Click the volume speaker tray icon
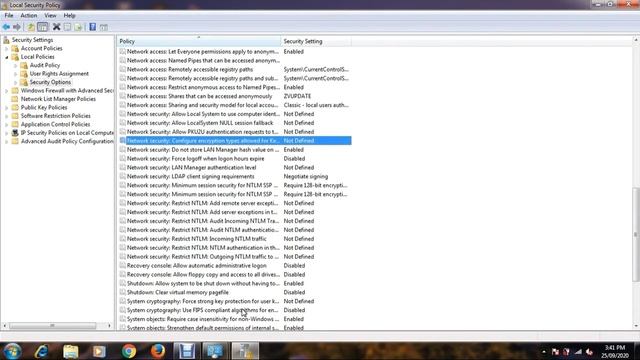The image size is (640, 360). point(589,351)
